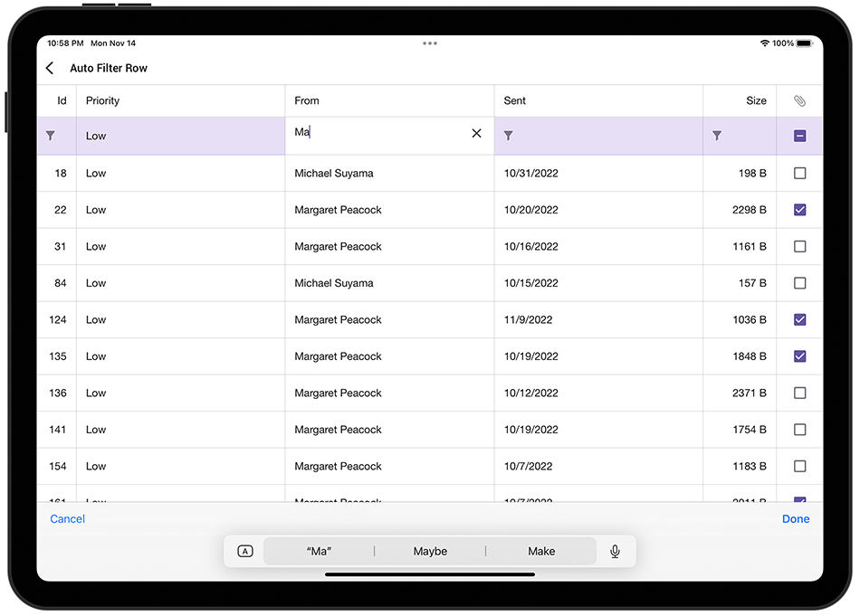Tap the keyboard settings key on the suggestion bar
Screen dimensions: 860x616
click(x=244, y=551)
